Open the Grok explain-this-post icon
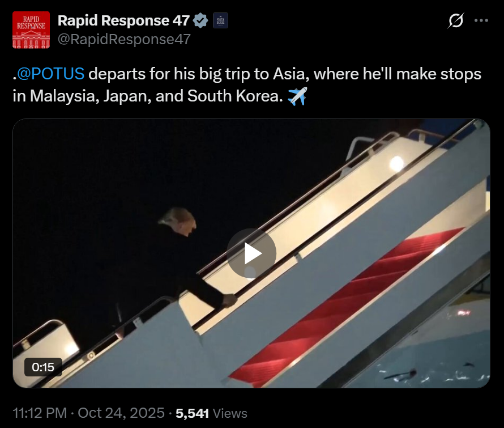 455,21
